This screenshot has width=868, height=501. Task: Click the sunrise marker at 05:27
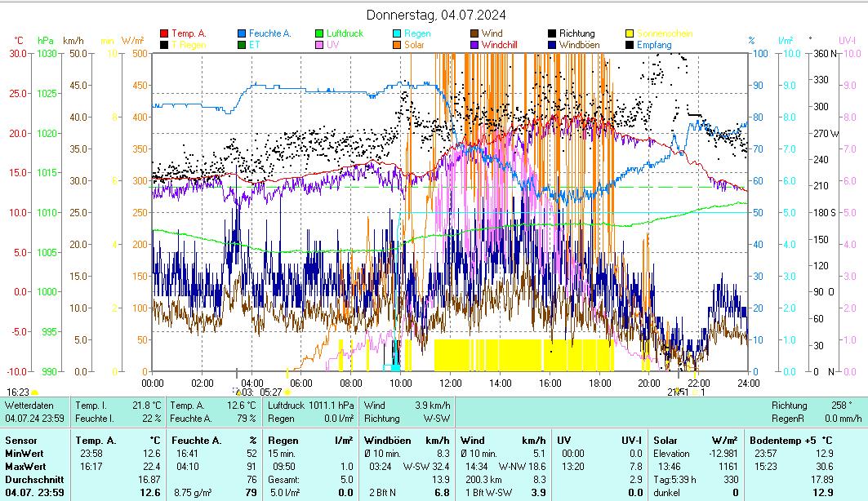click(287, 392)
